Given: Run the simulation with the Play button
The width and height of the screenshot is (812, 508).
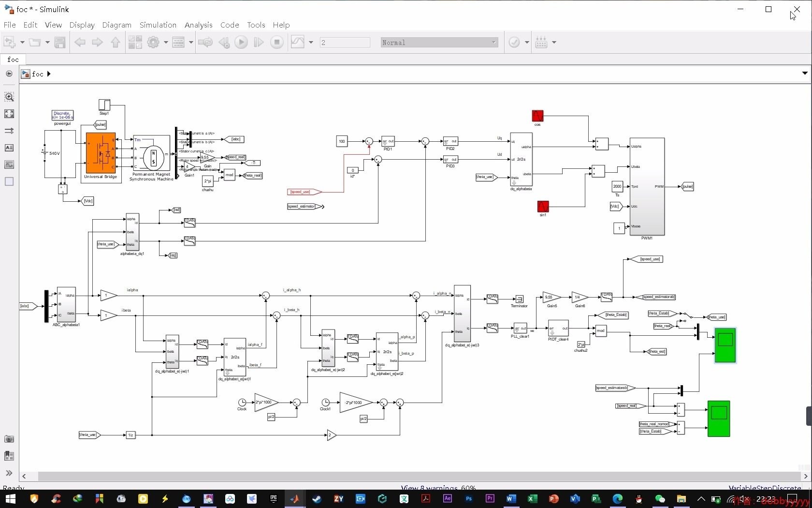Looking at the screenshot, I should point(241,42).
